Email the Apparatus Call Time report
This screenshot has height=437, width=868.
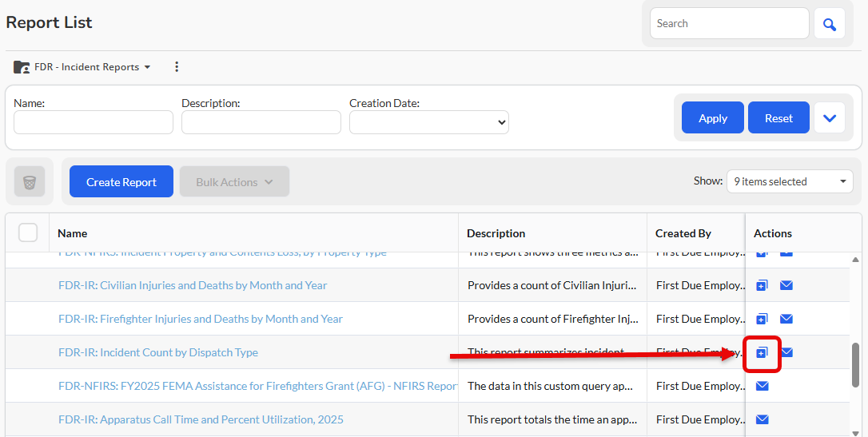762,419
